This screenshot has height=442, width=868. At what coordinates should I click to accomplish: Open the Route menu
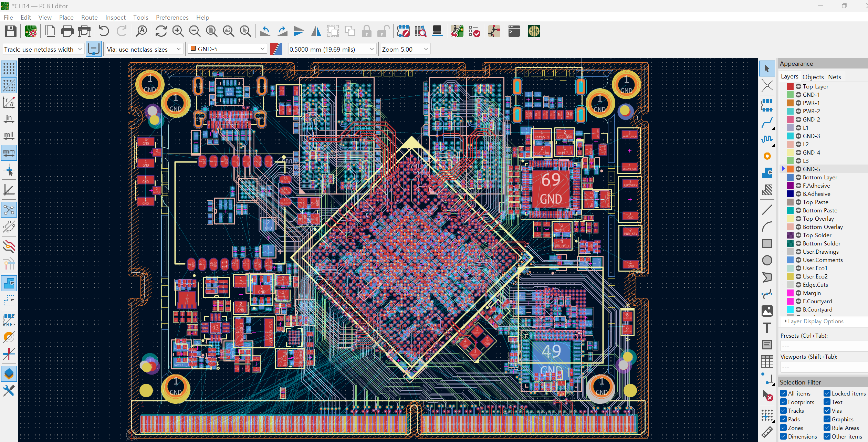point(89,17)
